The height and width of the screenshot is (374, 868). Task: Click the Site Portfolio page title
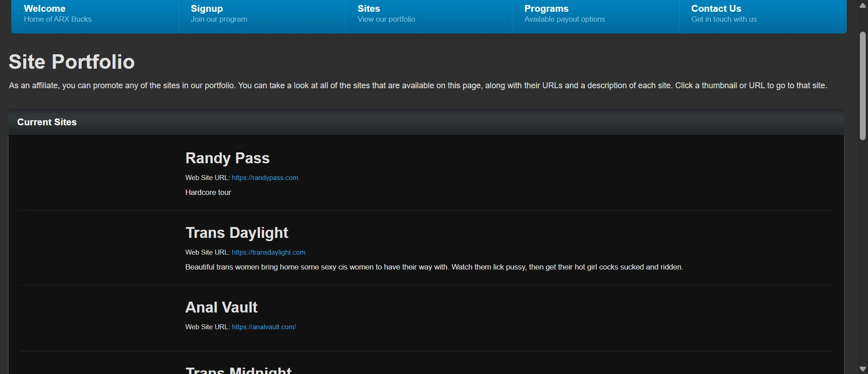point(72,62)
